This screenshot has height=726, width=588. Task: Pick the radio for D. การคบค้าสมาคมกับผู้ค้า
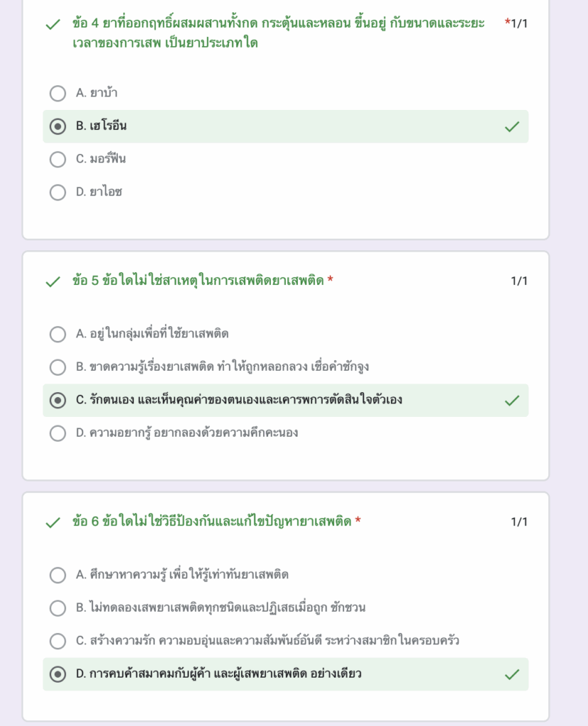[x=57, y=674]
